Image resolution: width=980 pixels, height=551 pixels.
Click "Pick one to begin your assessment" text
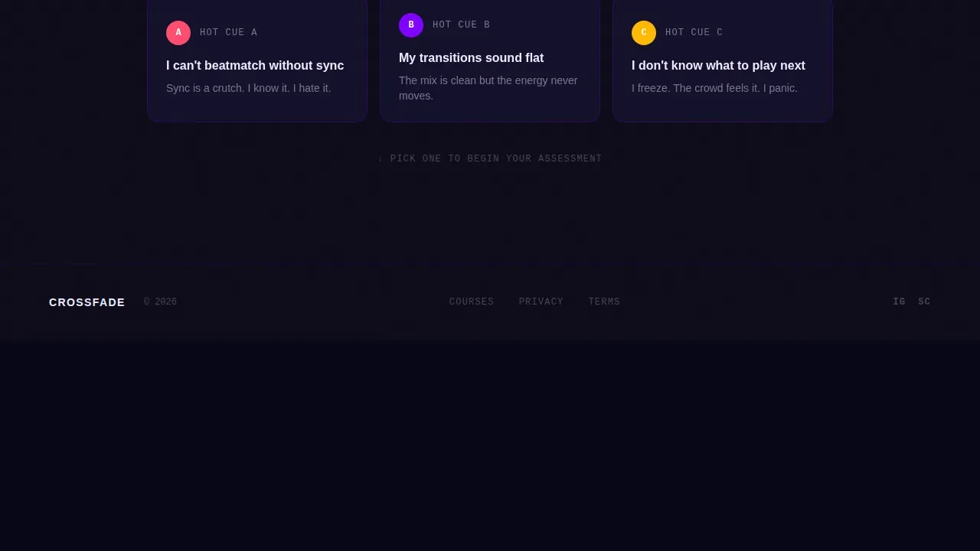coord(490,159)
